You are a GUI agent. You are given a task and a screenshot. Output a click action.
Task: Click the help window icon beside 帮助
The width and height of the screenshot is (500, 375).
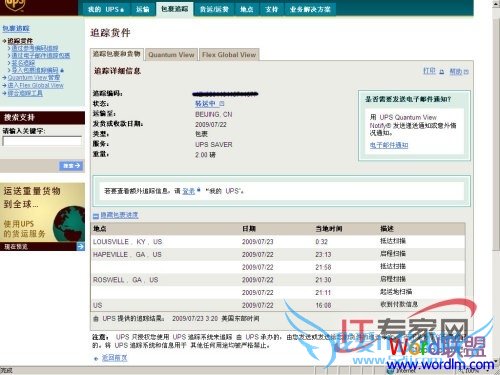[466, 72]
